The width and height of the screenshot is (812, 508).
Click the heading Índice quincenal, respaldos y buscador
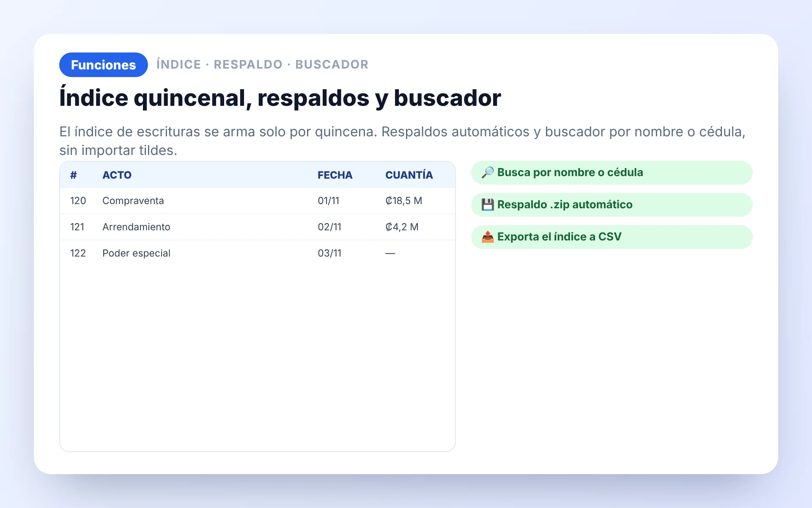280,97
